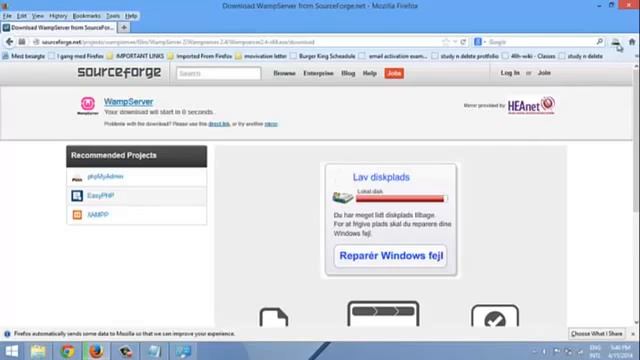This screenshot has width=640, height=360.
Task: Open the IMPORTANT LINKS bookmark folder
Action: pyautogui.click(x=136, y=56)
